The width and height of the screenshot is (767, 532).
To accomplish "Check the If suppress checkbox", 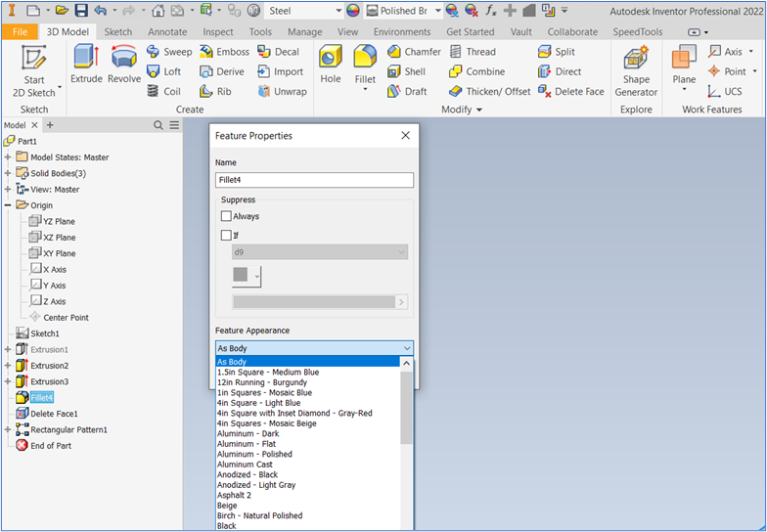I will 226,235.
